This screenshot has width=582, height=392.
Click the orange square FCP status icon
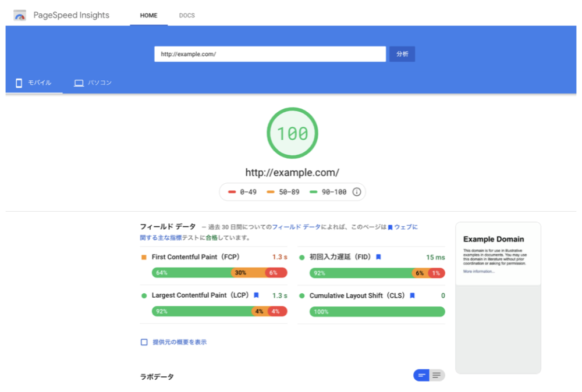point(144,257)
